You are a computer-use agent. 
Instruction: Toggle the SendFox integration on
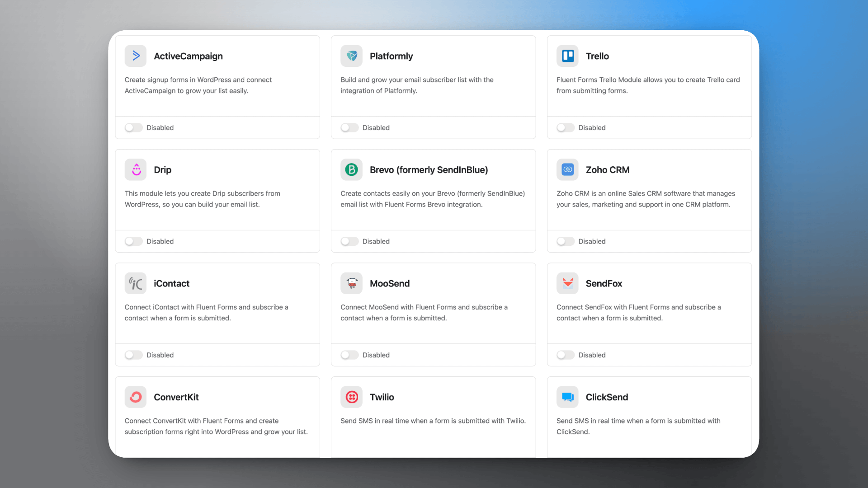click(565, 355)
